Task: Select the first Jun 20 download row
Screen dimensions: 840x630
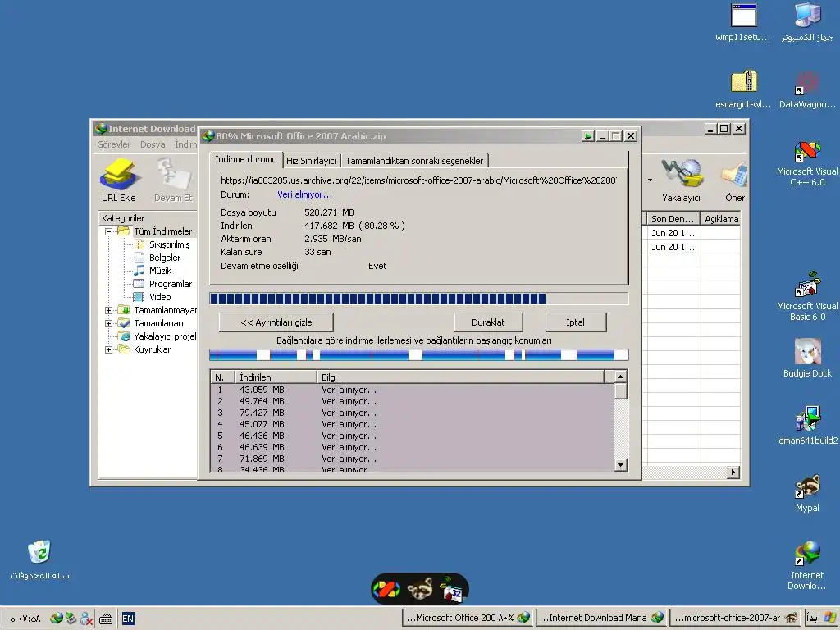Action: point(692,233)
